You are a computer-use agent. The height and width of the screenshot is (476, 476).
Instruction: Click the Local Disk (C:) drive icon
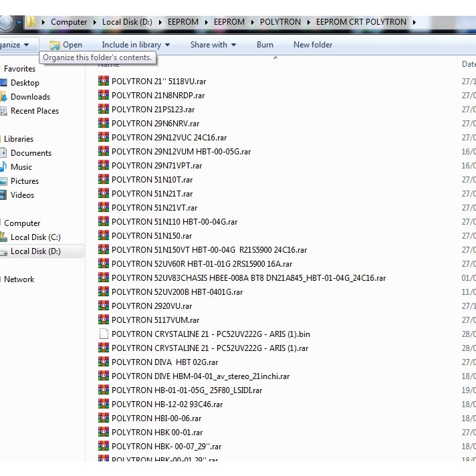[3, 237]
